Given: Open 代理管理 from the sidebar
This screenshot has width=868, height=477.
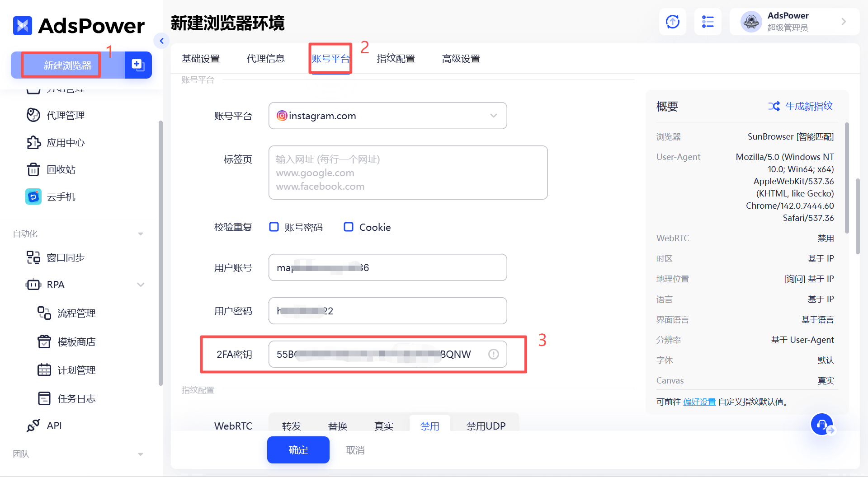Looking at the screenshot, I should point(65,115).
